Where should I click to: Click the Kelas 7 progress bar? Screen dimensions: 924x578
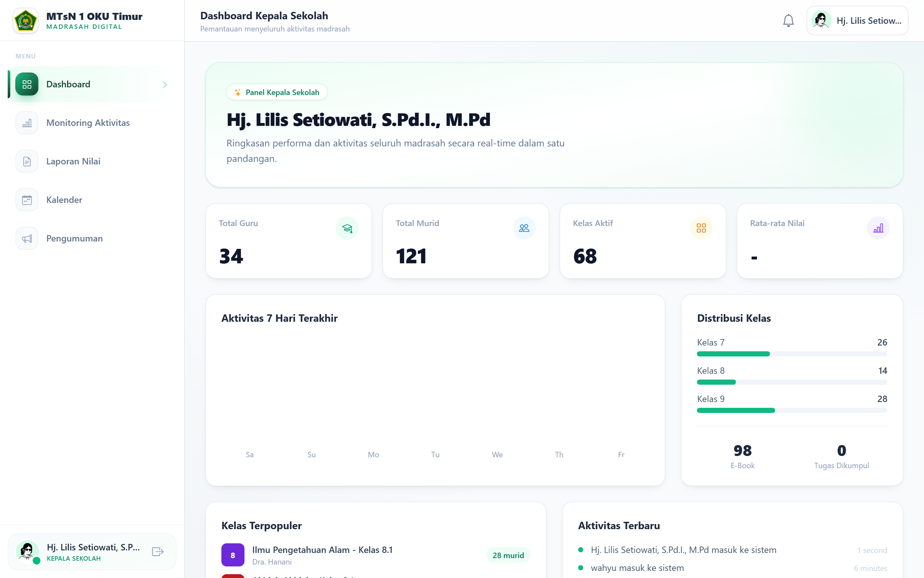[792, 354]
